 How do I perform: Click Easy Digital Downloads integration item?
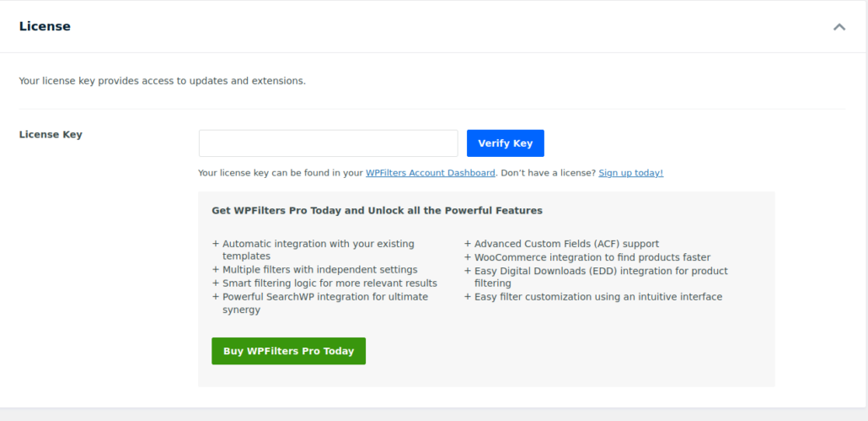600,277
